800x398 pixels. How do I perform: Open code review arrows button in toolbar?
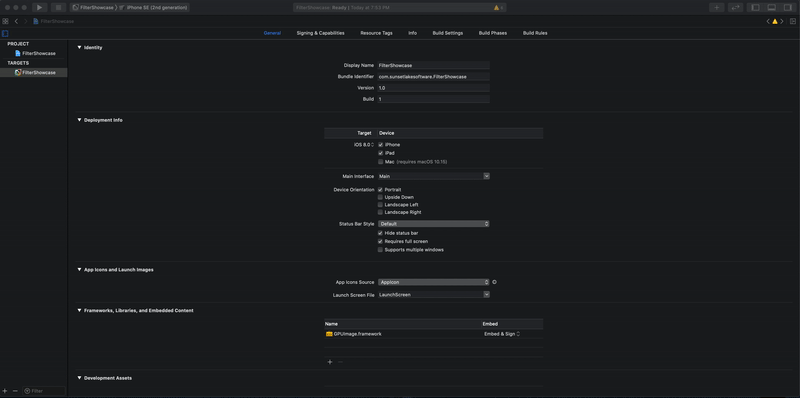point(735,8)
